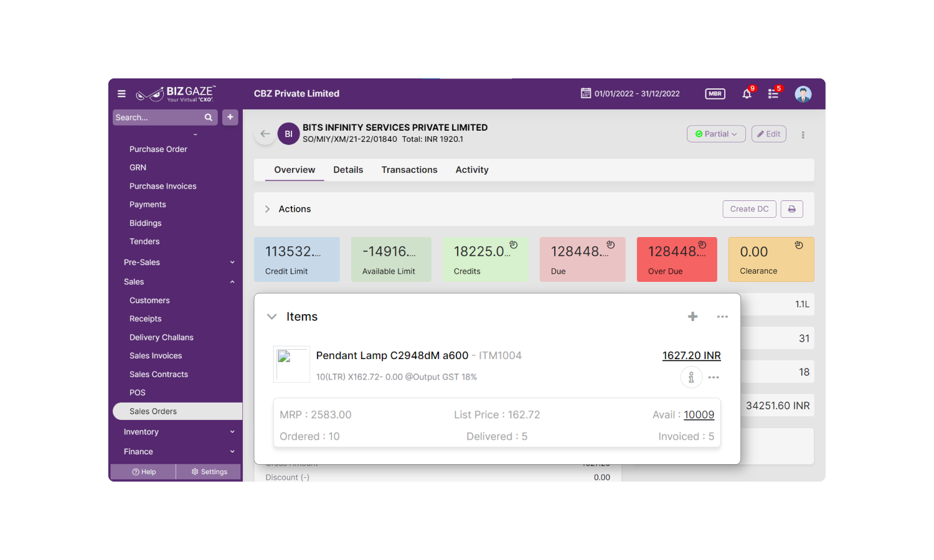The image size is (934, 560).
Task: Open Sales Contracts in sidebar
Action: [x=159, y=375]
